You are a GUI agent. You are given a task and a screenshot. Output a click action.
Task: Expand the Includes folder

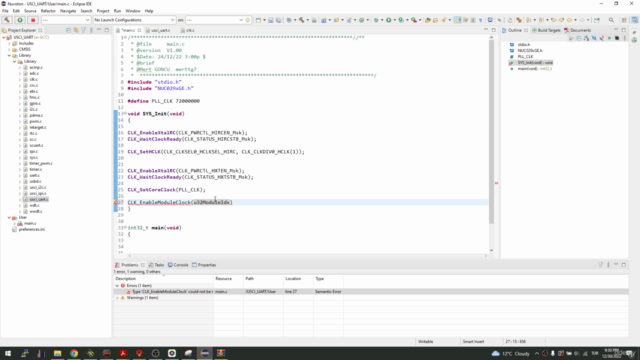[x=9, y=43]
